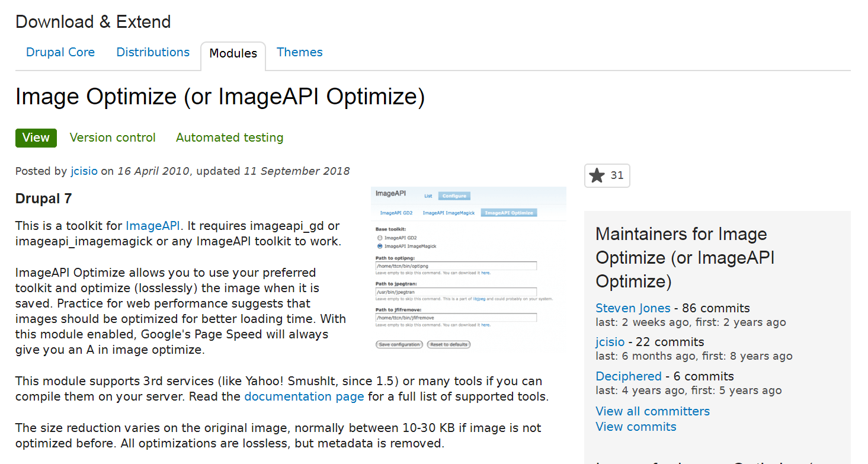Image resolution: width=868 pixels, height=464 pixels.
Task: Click the Drupal 7 heading
Action: click(43, 199)
